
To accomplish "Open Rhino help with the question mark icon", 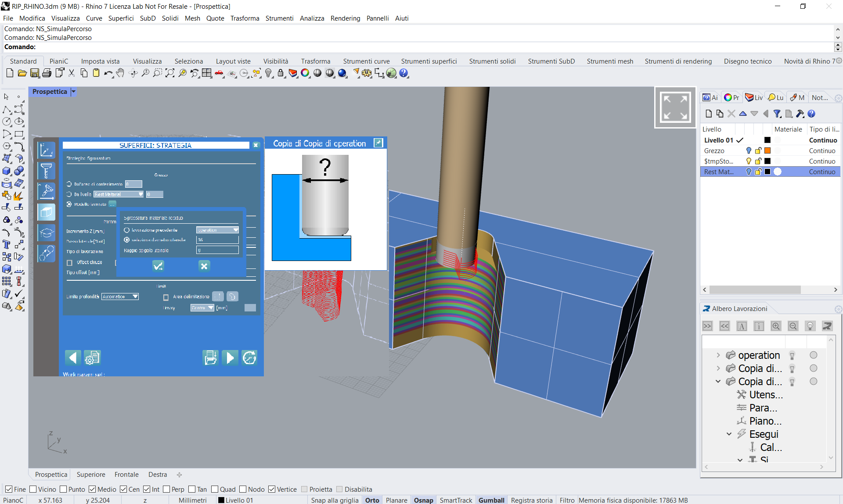I will click(403, 73).
